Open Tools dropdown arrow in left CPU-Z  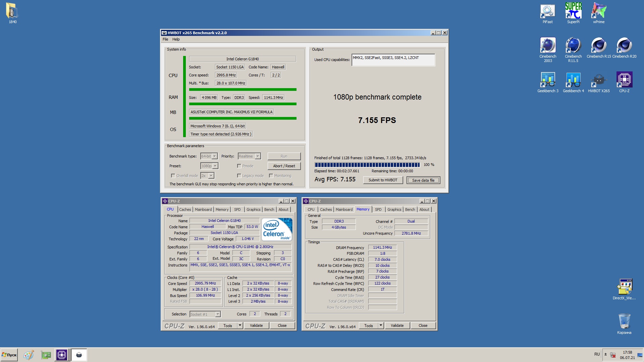pyautogui.click(x=240, y=325)
